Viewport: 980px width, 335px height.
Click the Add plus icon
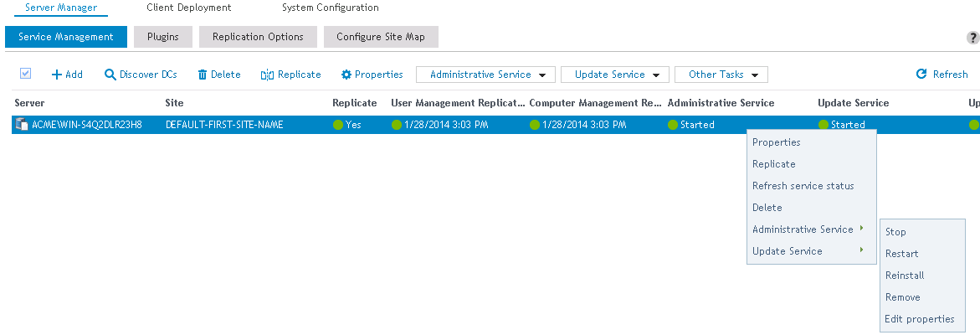(58, 75)
